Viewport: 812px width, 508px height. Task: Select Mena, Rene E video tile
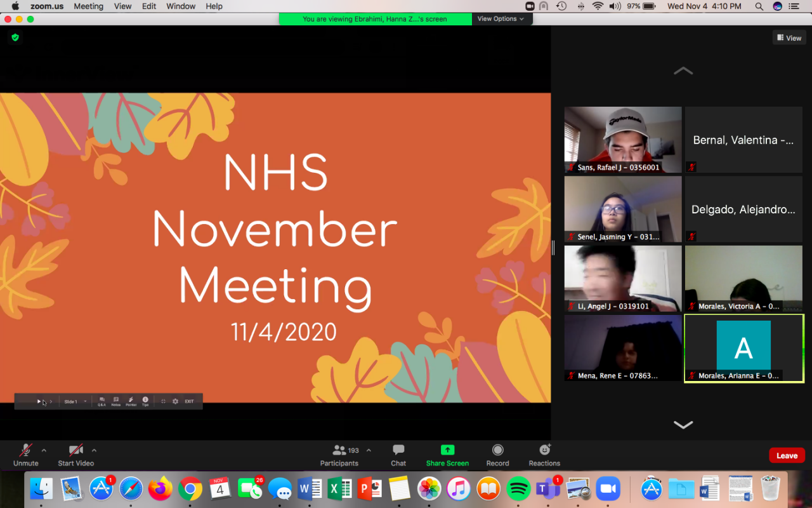623,348
